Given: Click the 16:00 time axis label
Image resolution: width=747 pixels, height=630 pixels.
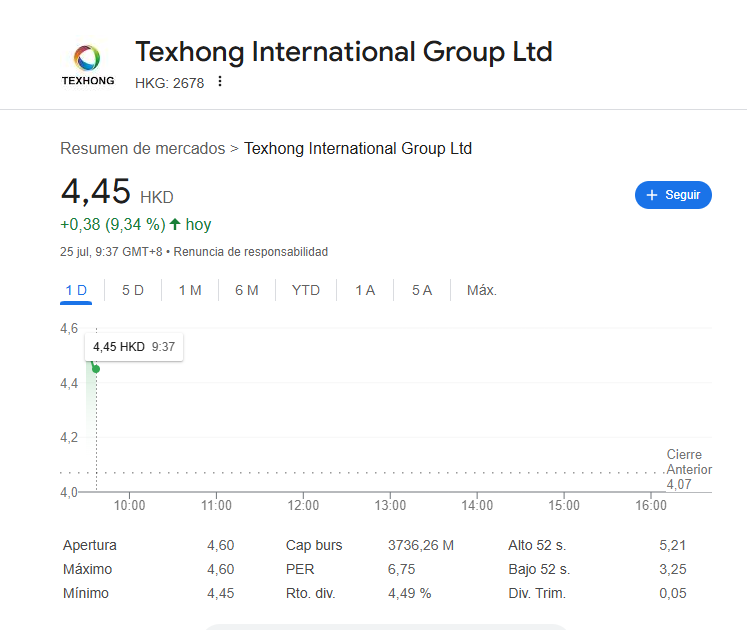Looking at the screenshot, I should click(651, 505).
